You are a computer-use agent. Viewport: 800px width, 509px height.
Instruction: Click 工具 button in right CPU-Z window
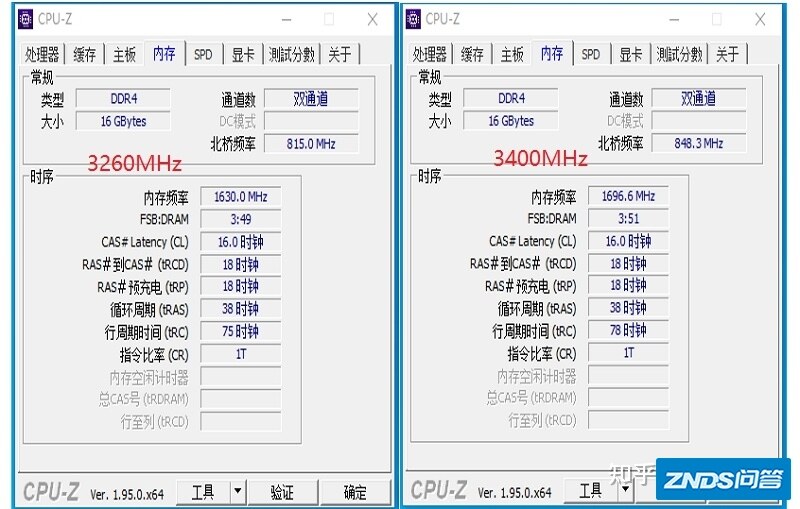click(591, 491)
